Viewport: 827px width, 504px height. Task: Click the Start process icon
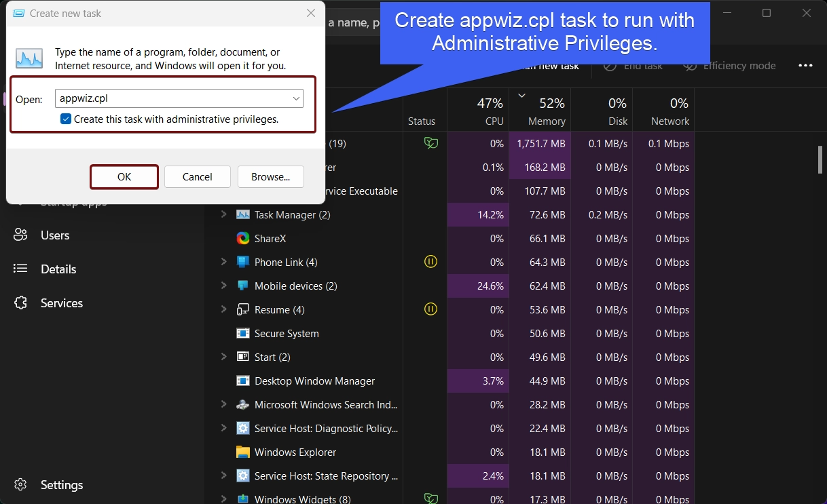243,357
